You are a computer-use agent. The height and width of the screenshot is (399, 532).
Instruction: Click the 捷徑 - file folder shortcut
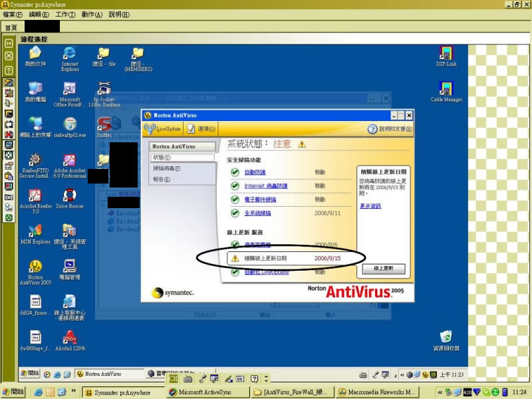coord(104,57)
